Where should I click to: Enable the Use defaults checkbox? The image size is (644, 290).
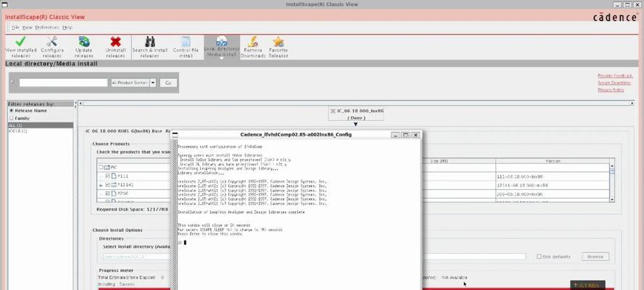pyautogui.click(x=539, y=257)
